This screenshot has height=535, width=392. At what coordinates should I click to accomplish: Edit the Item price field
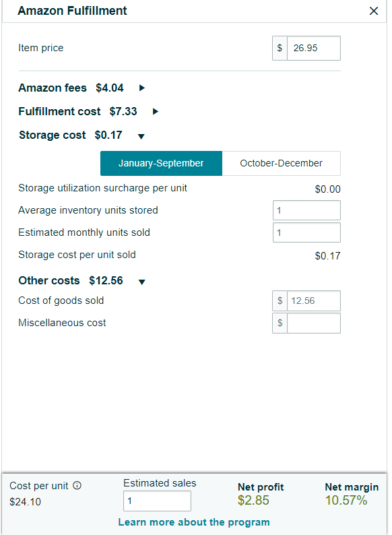(313, 48)
